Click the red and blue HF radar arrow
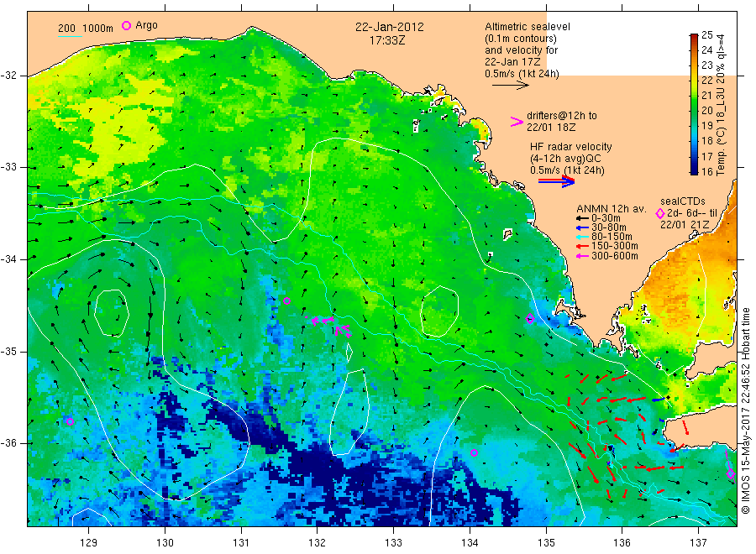The width and height of the screenshot is (756, 554). [x=556, y=181]
